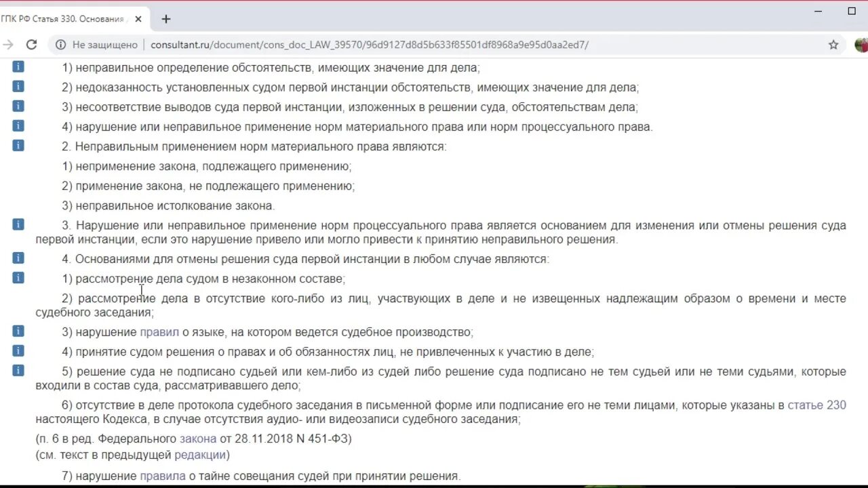
Task: Open the site security info icon
Action: pyautogui.click(x=60, y=45)
